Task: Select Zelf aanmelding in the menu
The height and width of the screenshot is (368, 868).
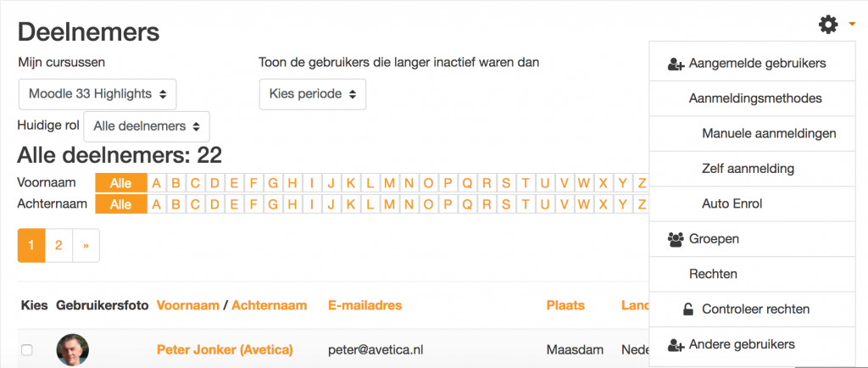Action: click(x=748, y=169)
